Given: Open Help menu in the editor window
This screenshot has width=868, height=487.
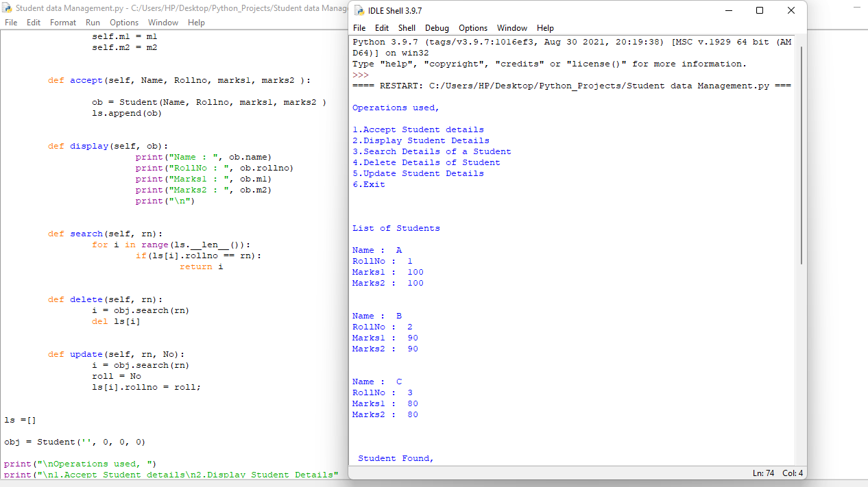Looking at the screenshot, I should point(196,23).
